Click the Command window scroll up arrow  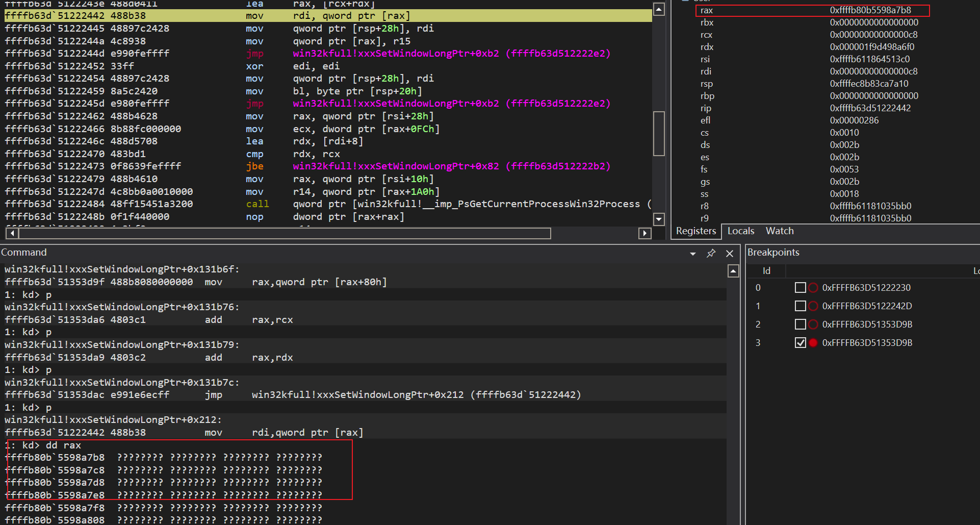click(733, 271)
